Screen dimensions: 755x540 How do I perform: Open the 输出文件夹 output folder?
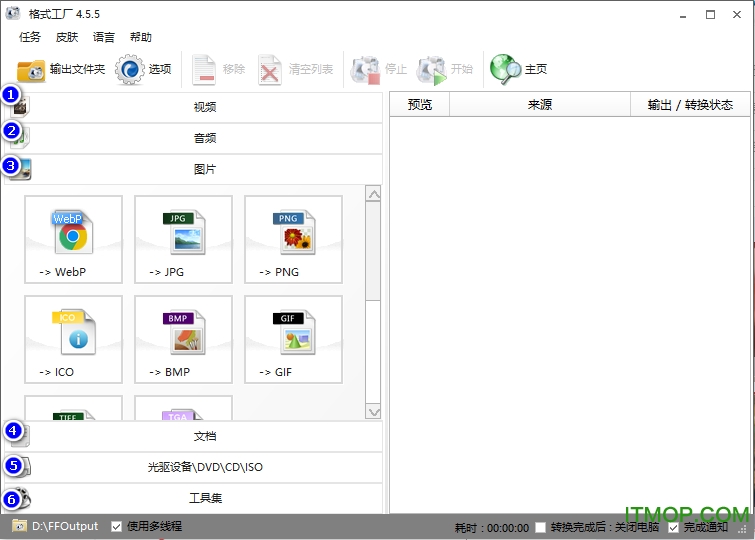pyautogui.click(x=61, y=69)
